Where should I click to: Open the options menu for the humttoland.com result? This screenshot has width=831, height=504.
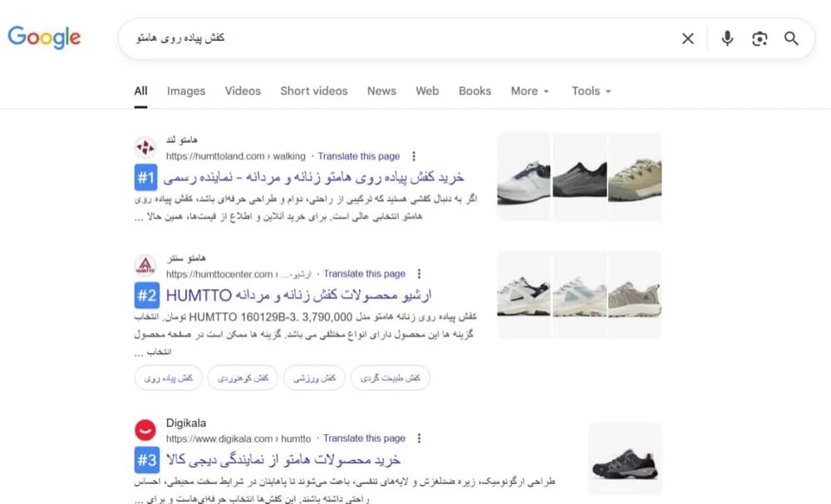pyautogui.click(x=414, y=156)
